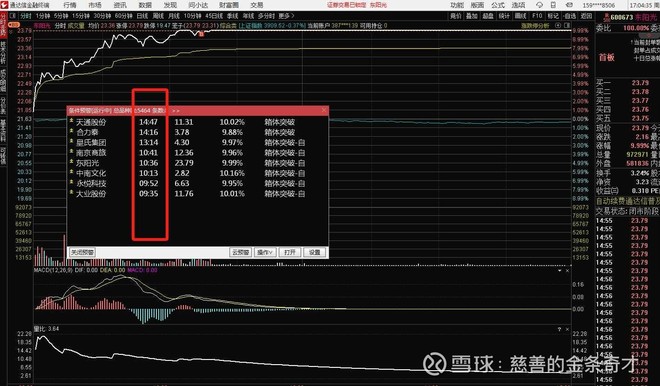
Task: Switch to the 多分时 view tab
Action: (x=266, y=16)
